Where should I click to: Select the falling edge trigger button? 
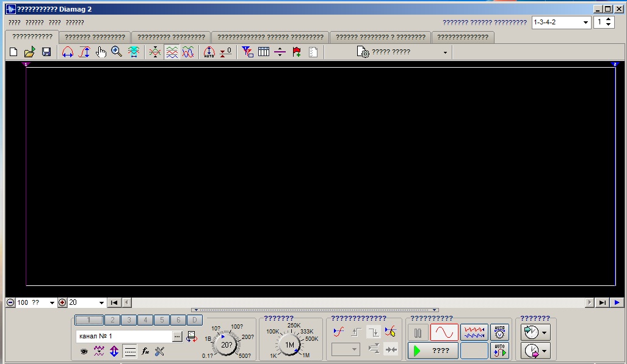click(374, 332)
